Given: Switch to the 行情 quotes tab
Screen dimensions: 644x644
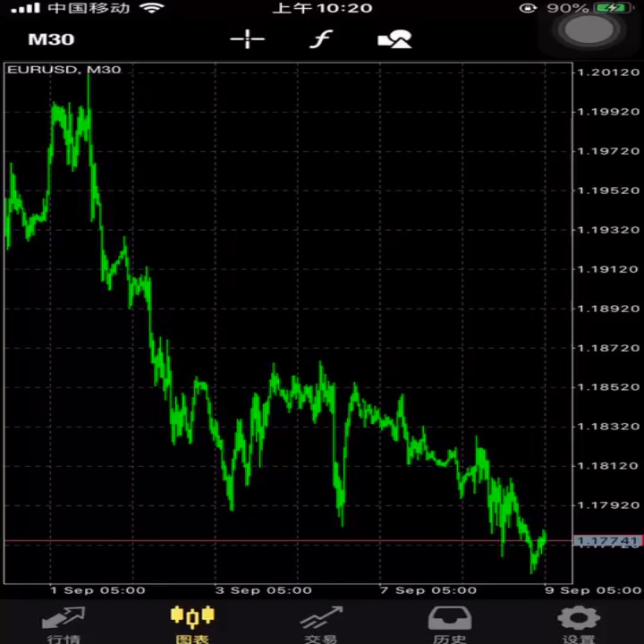Looking at the screenshot, I should pyautogui.click(x=64, y=624).
